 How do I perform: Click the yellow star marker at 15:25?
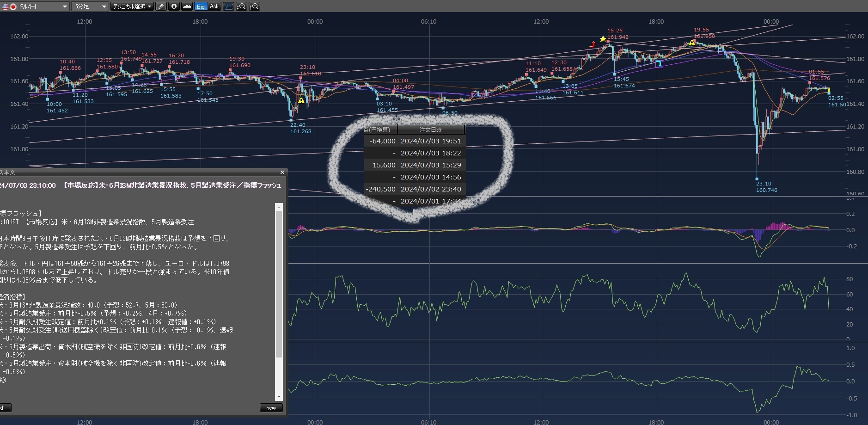603,39
